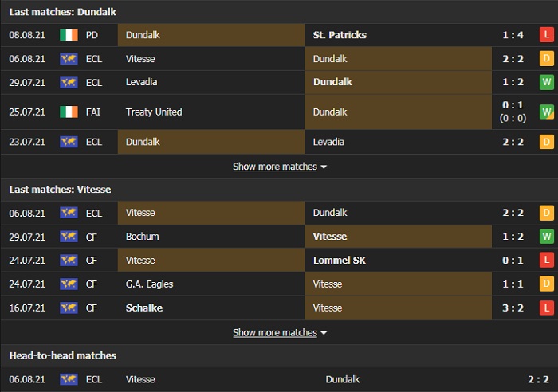Viewport: 558px width, 392px height.
Task: Expand Show more matches under Vitesse section
Action: [279, 332]
